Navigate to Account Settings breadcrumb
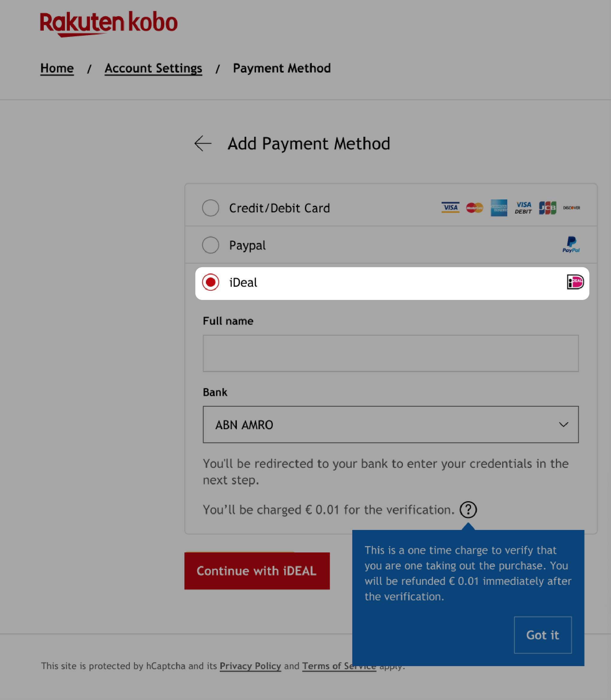611x700 pixels. click(153, 68)
